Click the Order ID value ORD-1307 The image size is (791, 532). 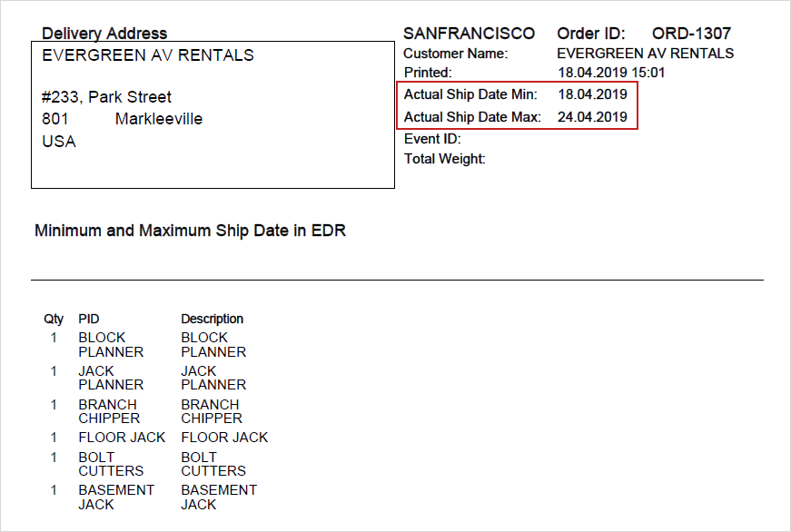pos(691,34)
